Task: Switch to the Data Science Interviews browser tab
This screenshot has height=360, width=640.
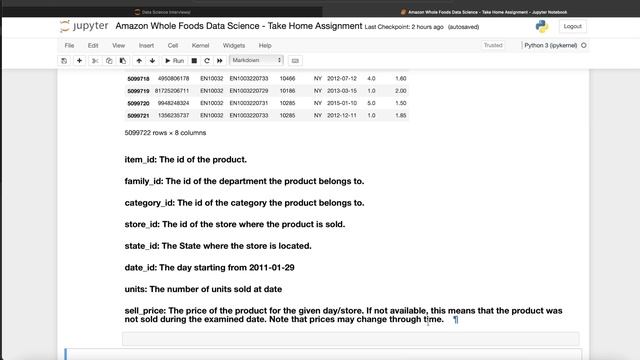Action: coord(162,12)
